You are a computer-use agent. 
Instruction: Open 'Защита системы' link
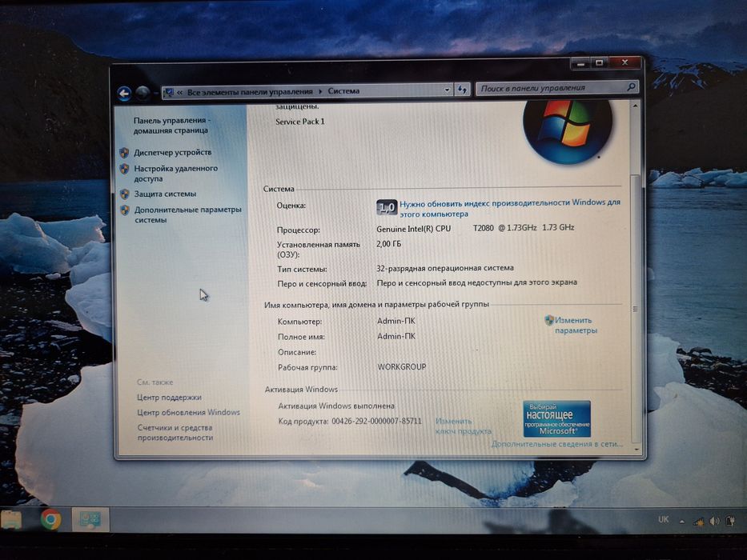165,194
